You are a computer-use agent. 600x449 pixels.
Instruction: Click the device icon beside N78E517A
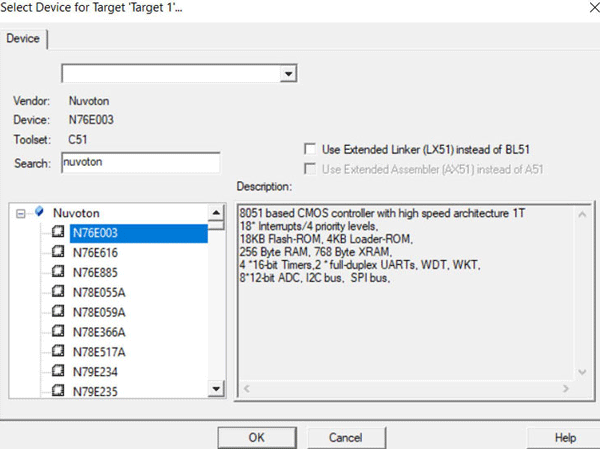[59, 350]
